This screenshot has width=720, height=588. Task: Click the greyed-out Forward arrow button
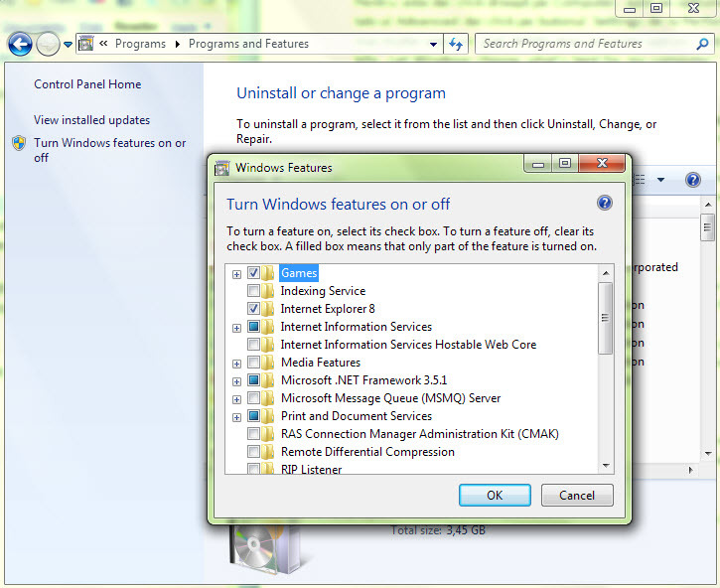[48, 44]
